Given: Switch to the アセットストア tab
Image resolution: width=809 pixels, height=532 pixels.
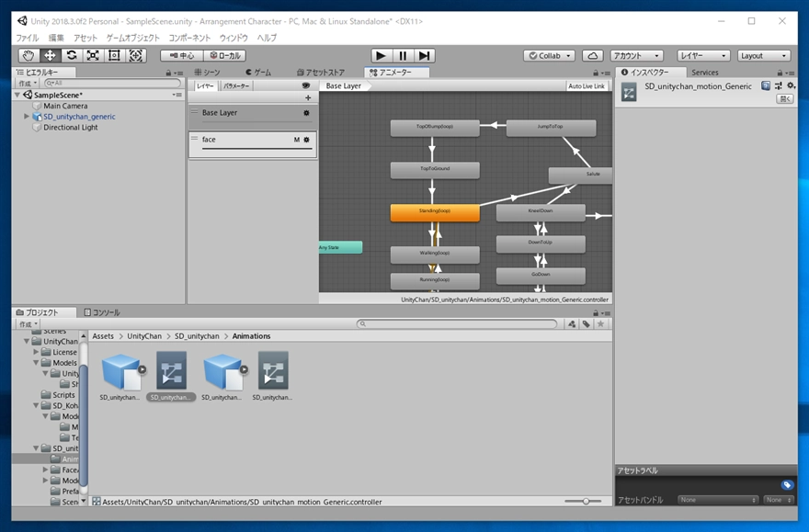Looking at the screenshot, I should pyautogui.click(x=321, y=73).
